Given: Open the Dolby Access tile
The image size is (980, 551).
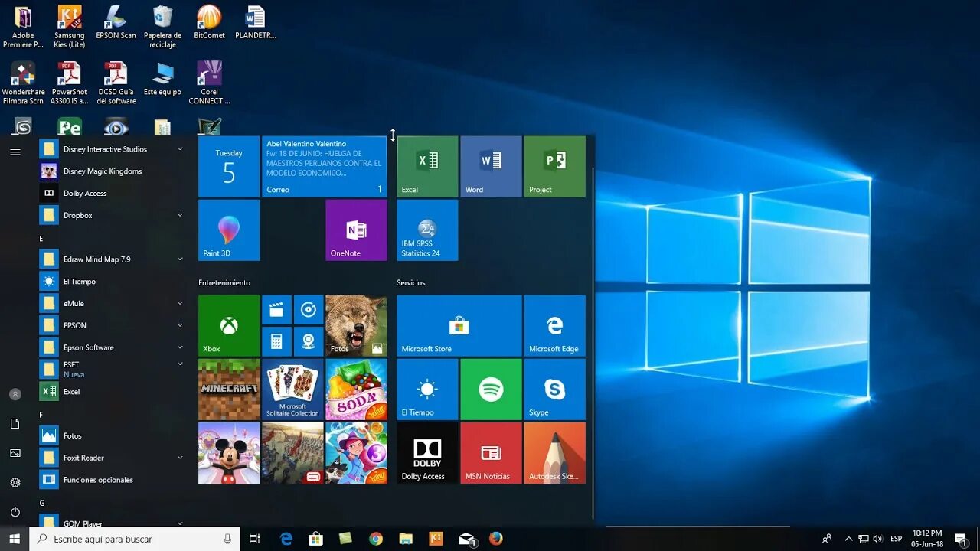Looking at the screenshot, I should (427, 453).
